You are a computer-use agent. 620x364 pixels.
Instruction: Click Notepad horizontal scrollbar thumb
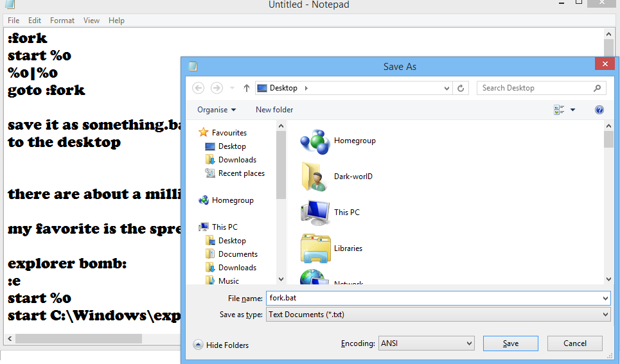coord(78,339)
